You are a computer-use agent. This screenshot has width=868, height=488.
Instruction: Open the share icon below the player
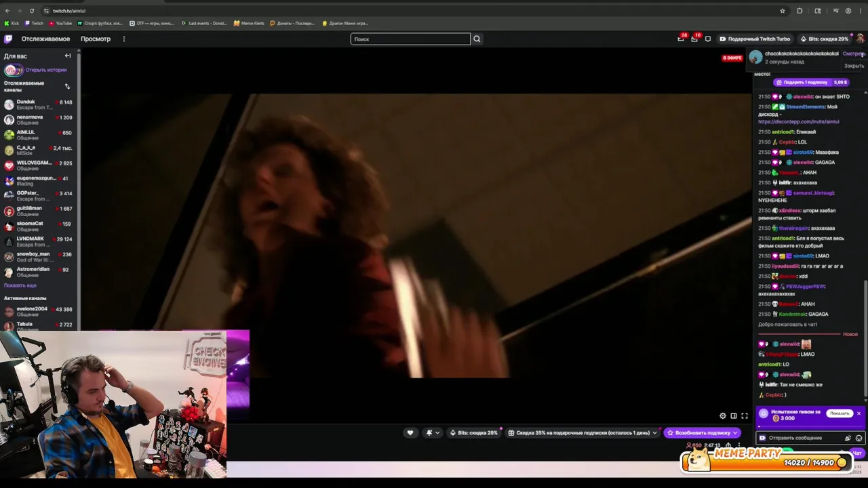tap(729, 446)
